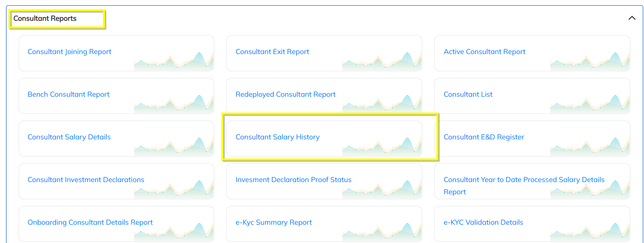Open the Bench Consultant Report link
The height and width of the screenshot is (243, 644).
point(69,94)
